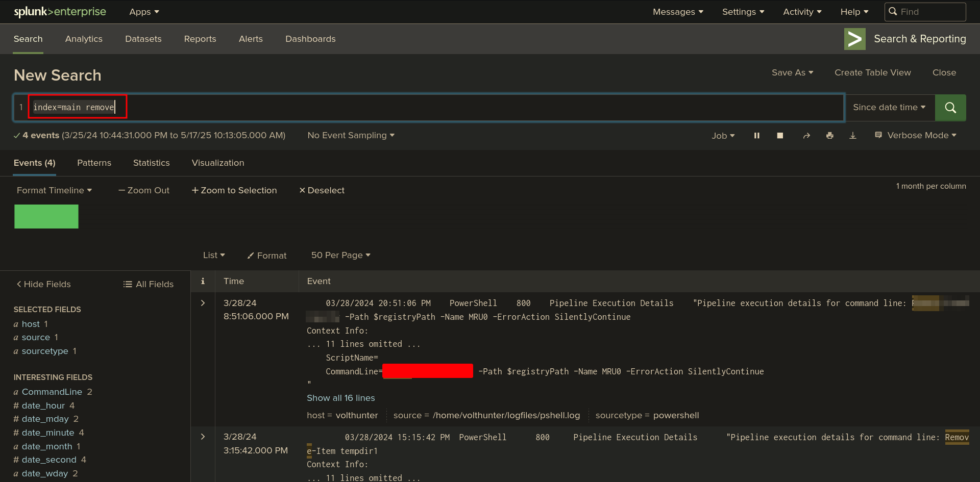
Task: Click the event info column icon
Action: coord(203,281)
